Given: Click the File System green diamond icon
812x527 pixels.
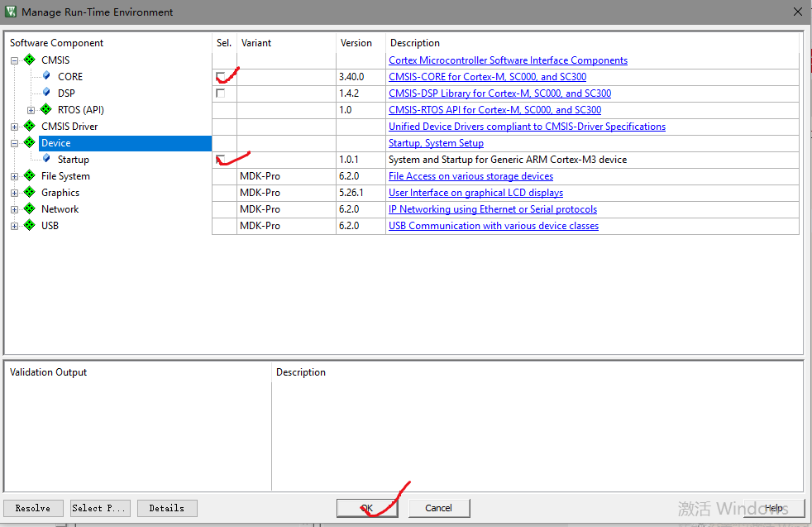Looking at the screenshot, I should coord(30,175).
